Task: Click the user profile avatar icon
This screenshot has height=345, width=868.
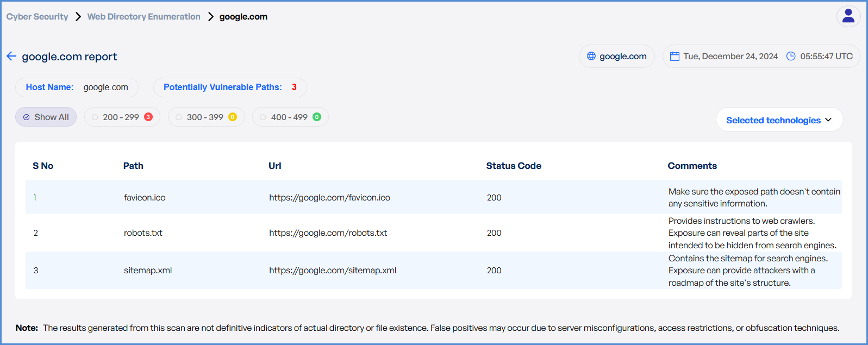Action: (x=848, y=16)
